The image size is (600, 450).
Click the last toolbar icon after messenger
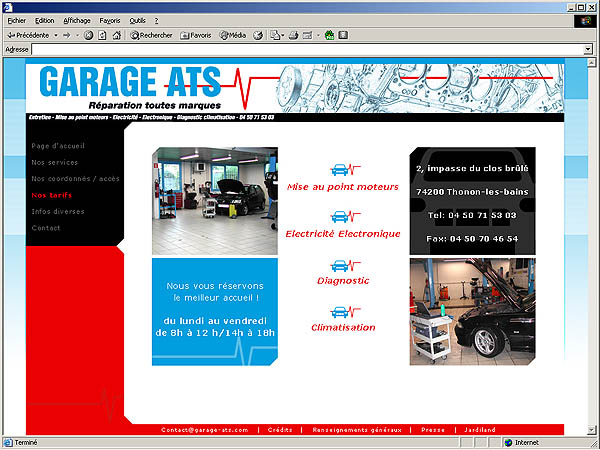point(343,35)
